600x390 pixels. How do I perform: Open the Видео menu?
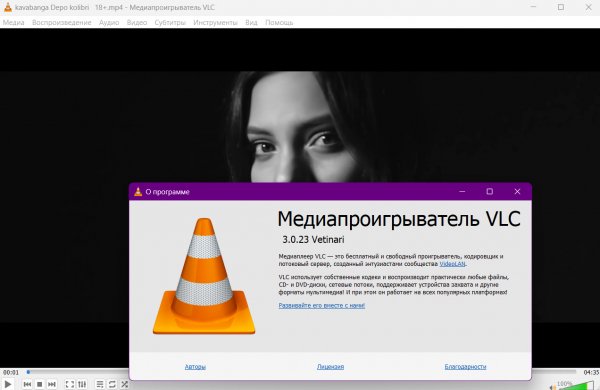click(x=137, y=23)
